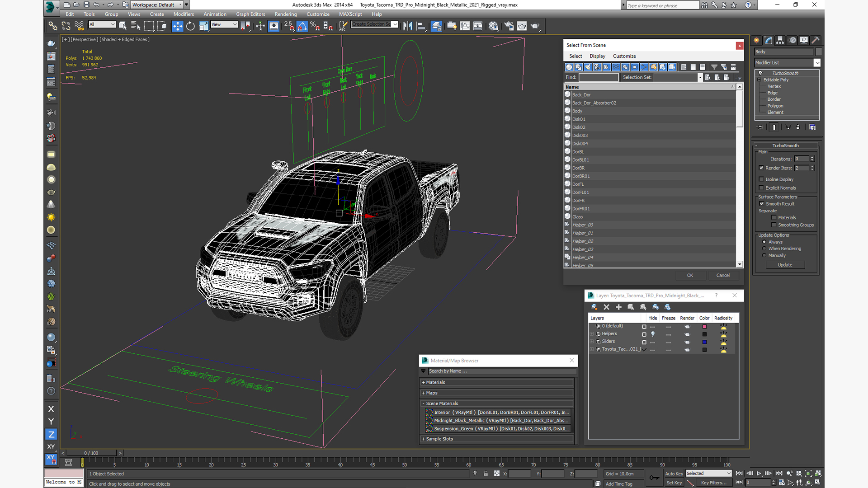Open the Motion command panel tab
The width and height of the screenshot is (868, 488).
click(792, 40)
